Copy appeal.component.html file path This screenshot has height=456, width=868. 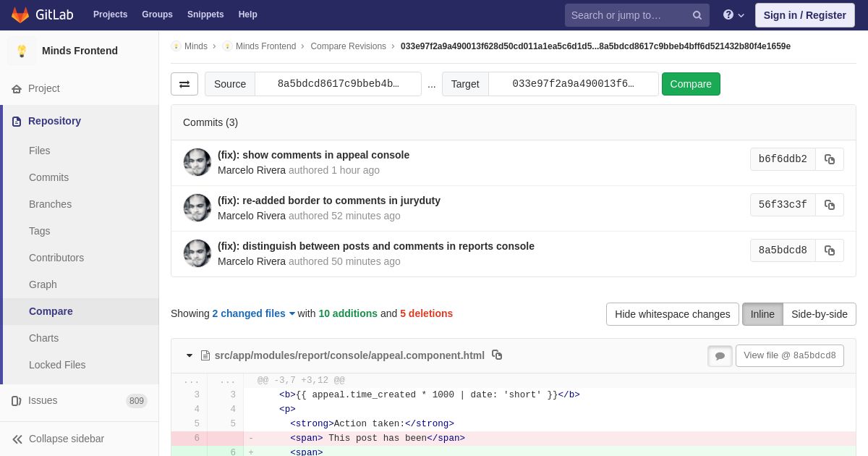[x=497, y=355]
